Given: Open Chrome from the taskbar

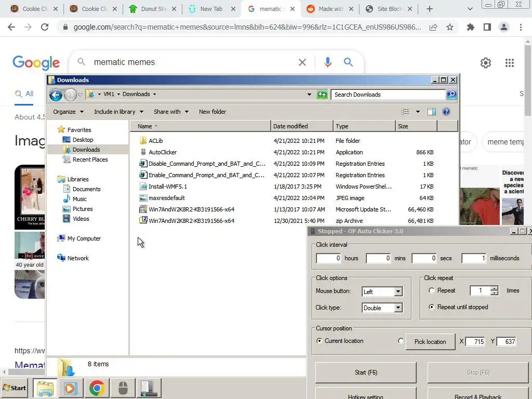Looking at the screenshot, I should [97, 388].
